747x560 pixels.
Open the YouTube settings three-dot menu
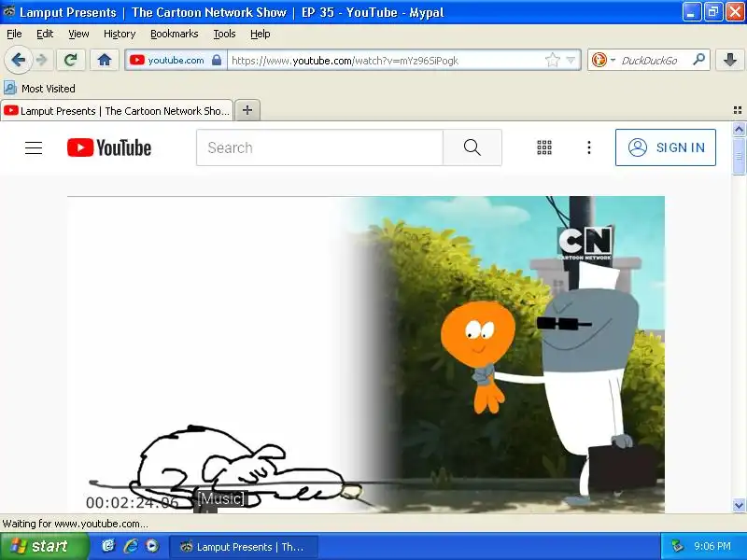(589, 147)
